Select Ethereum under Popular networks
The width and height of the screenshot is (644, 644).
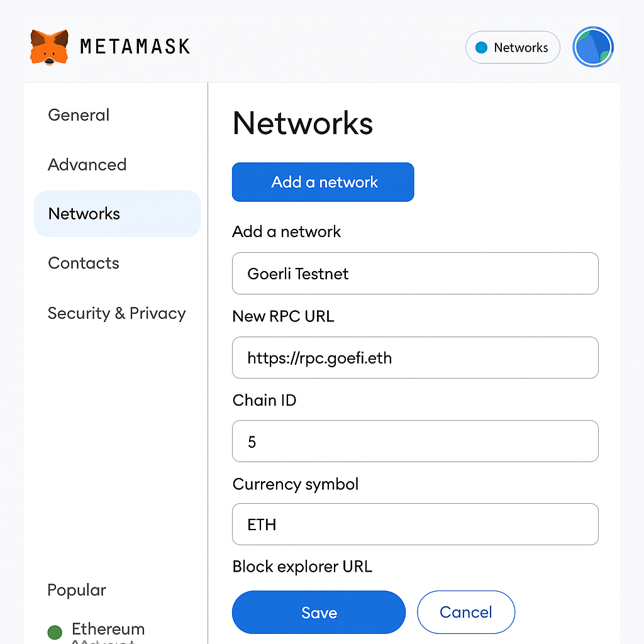(108, 629)
